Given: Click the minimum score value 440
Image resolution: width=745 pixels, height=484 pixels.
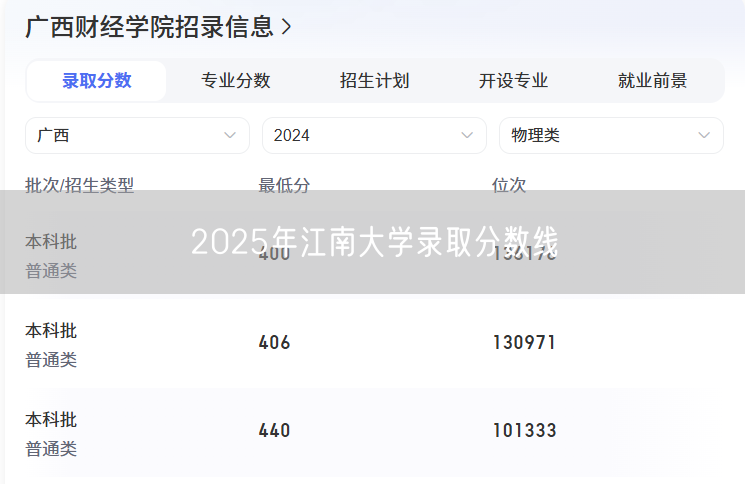Looking at the screenshot, I should point(274,431).
